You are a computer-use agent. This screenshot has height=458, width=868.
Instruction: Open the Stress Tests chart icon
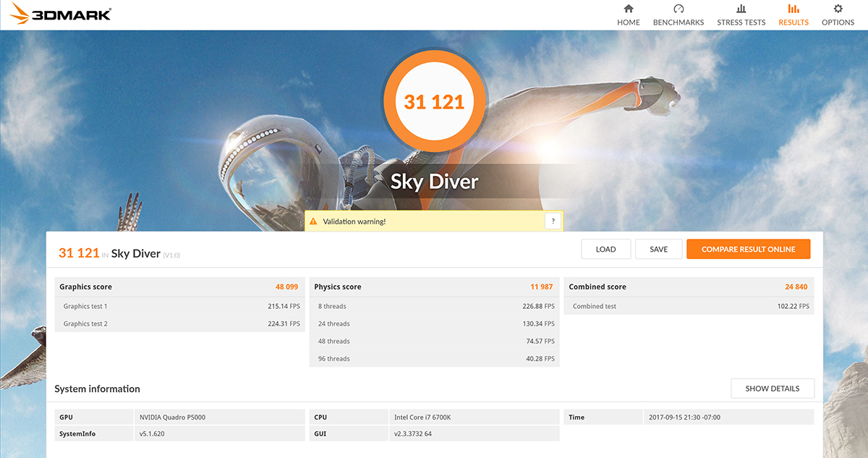(741, 9)
